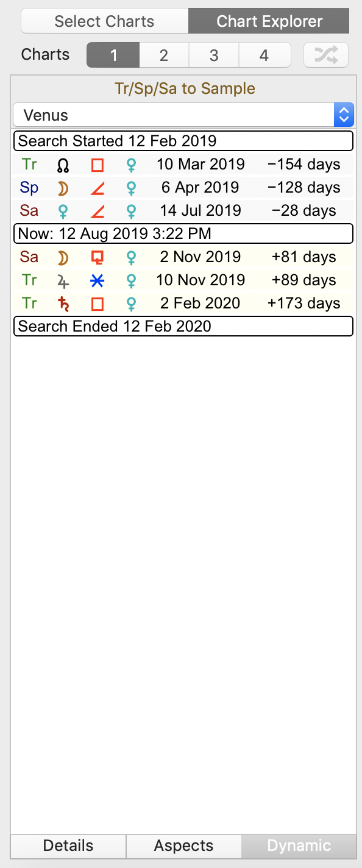Screen dimensions: 362x868
Task: Click the red square aspect icon beside North Node
Action: [96, 164]
